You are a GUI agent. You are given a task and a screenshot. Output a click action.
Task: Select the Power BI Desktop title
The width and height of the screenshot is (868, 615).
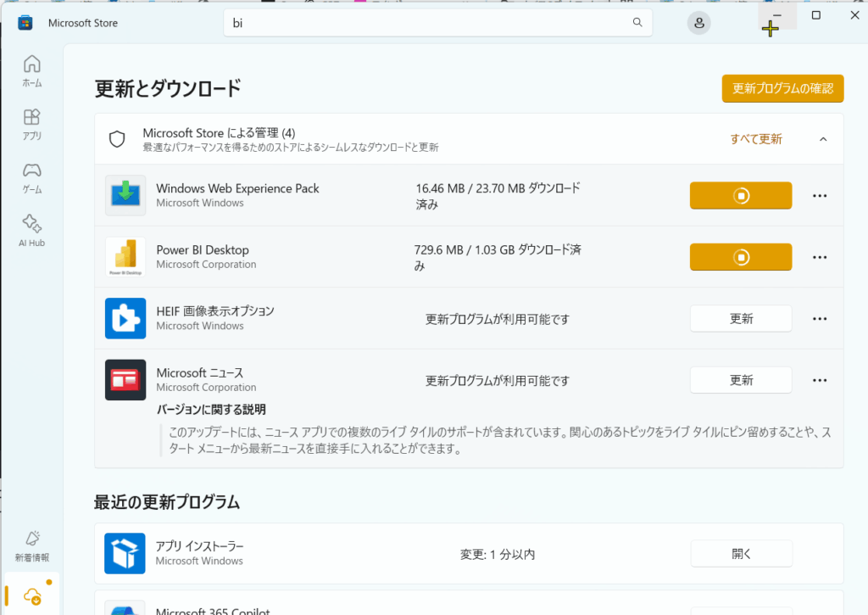coord(203,250)
